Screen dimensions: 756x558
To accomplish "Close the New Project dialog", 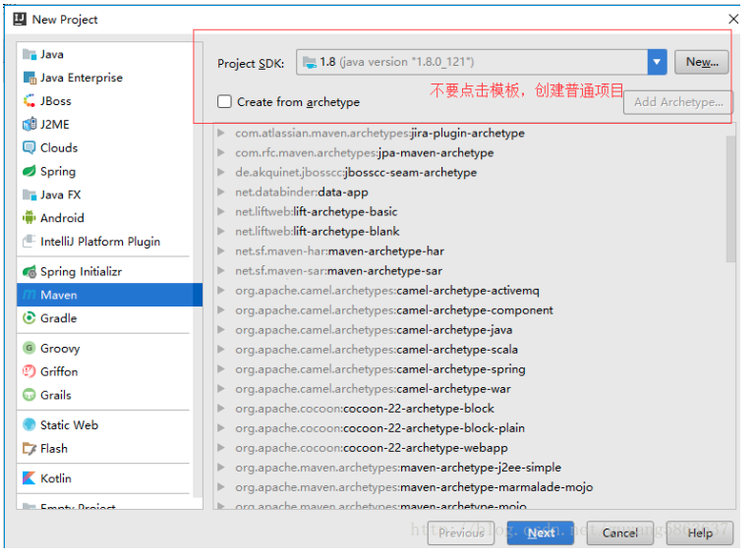I will tap(733, 19).
